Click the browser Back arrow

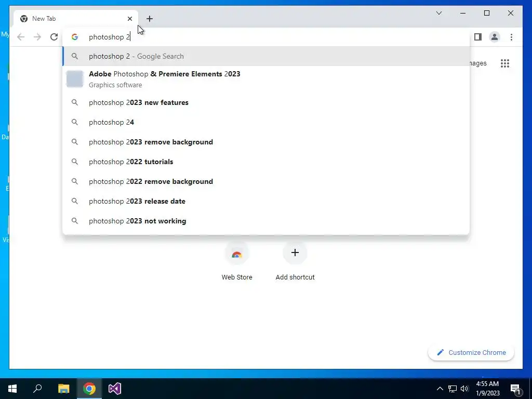click(21, 37)
